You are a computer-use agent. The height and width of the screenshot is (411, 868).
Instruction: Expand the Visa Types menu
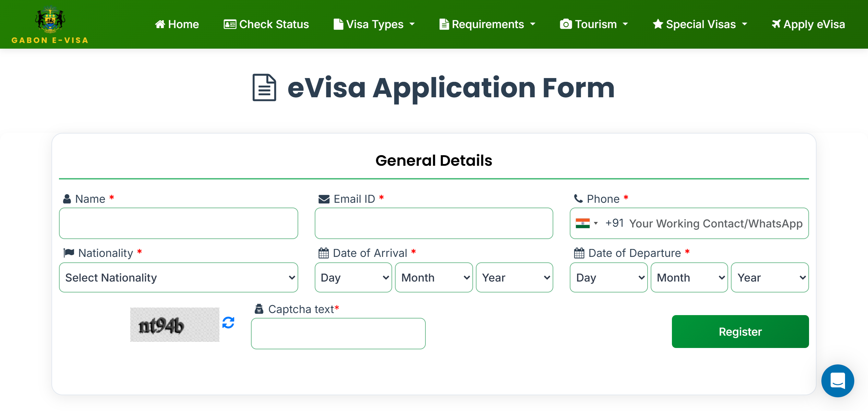click(374, 24)
